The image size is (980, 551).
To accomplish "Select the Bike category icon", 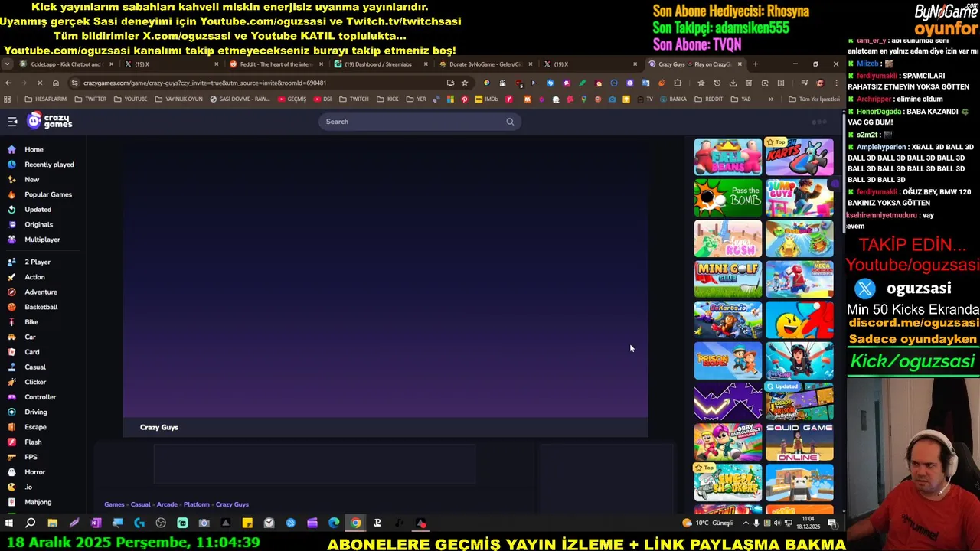I will [11, 322].
